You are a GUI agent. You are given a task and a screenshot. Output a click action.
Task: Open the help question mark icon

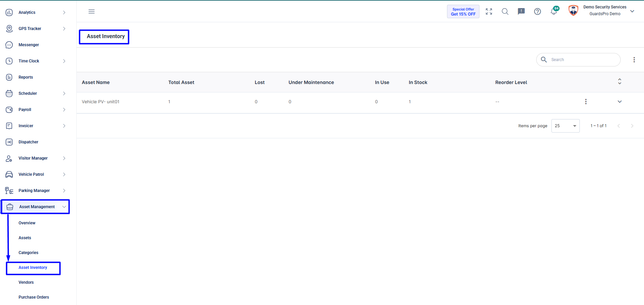coord(538,11)
